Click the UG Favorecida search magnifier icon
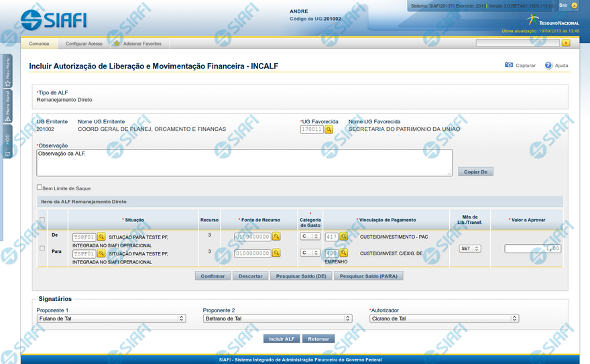This screenshot has width=590, height=364. coord(329,129)
